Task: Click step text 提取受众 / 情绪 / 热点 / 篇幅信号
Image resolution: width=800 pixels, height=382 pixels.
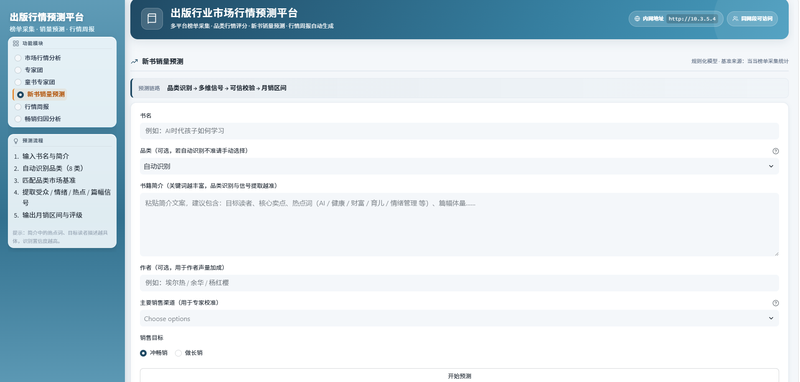Action: pyautogui.click(x=66, y=197)
